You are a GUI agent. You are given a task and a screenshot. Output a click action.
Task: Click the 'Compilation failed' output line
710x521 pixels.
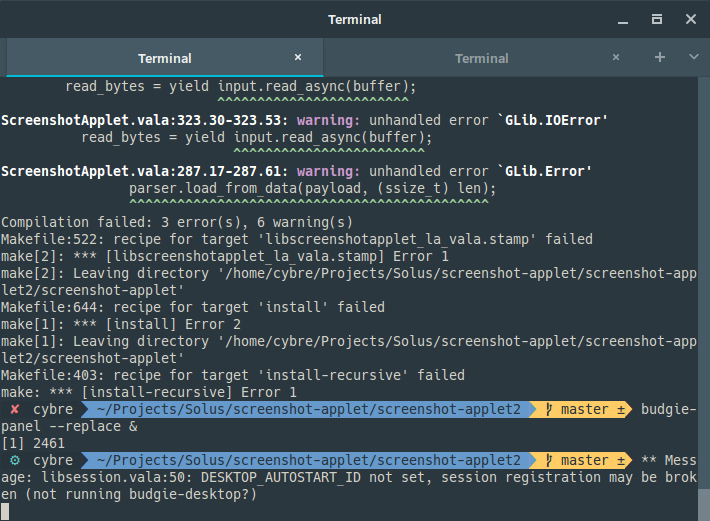pyautogui.click(x=177, y=222)
